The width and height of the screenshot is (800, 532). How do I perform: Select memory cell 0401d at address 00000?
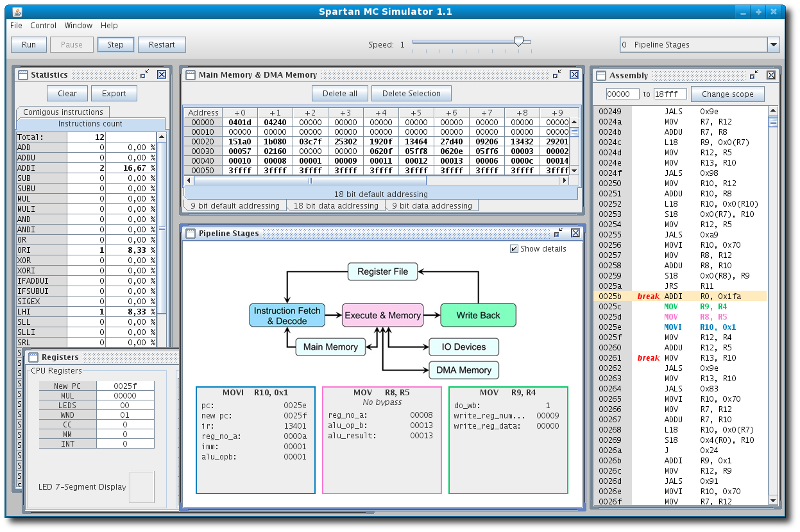click(x=240, y=122)
